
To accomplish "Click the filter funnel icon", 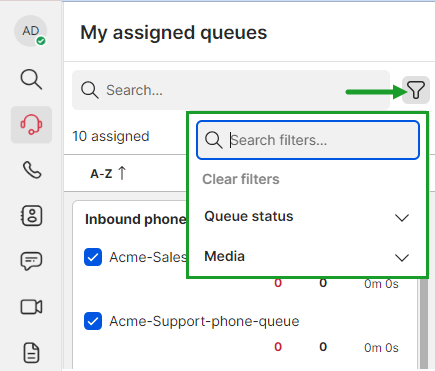I will coord(416,90).
